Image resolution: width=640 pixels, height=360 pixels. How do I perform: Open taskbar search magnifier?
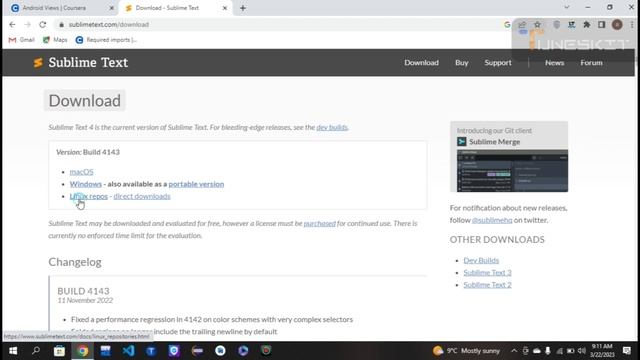tap(36, 351)
